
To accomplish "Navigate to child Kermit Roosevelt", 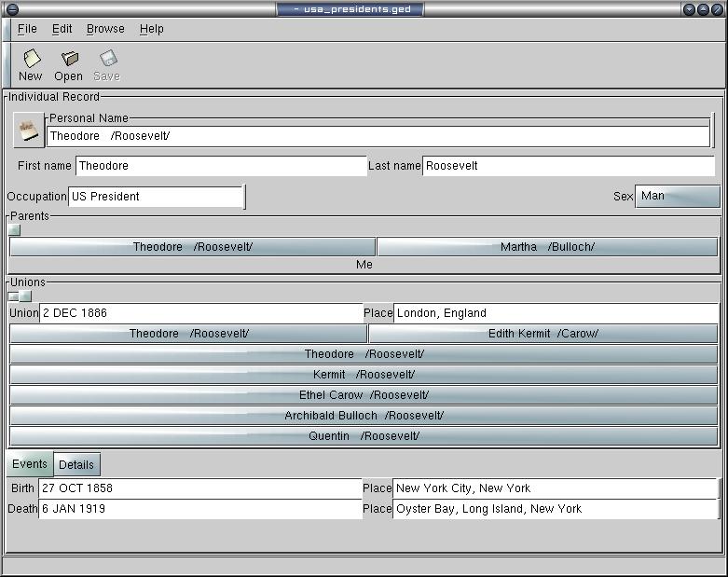I will pos(364,375).
